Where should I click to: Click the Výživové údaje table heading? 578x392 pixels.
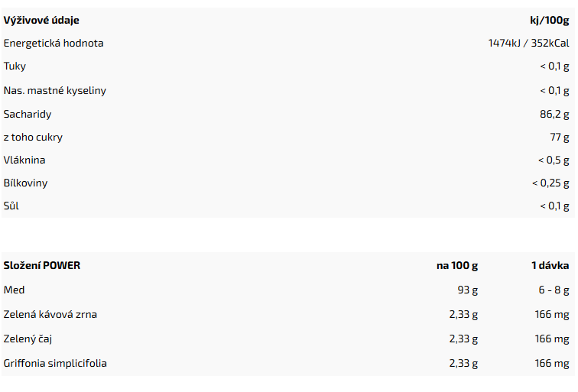pos(41,21)
